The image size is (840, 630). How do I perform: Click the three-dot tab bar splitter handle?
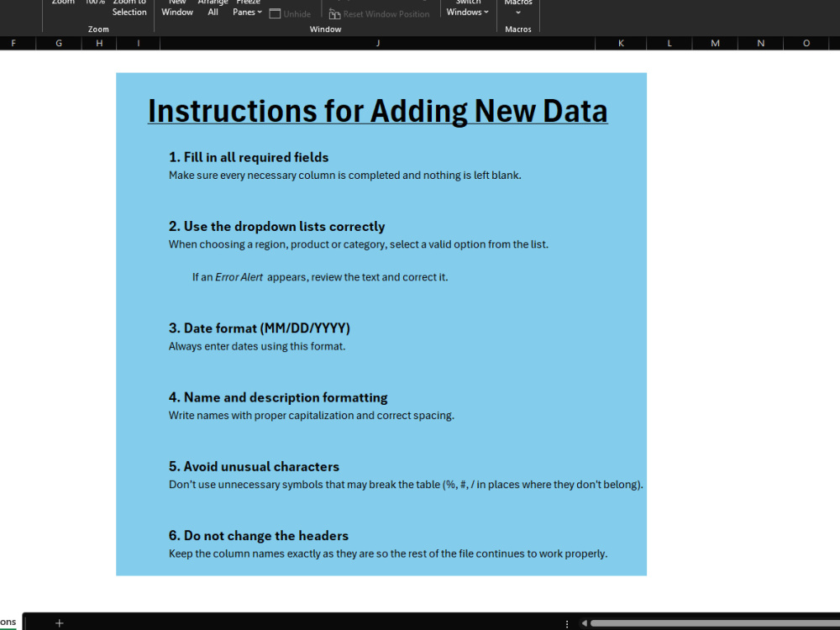567,623
